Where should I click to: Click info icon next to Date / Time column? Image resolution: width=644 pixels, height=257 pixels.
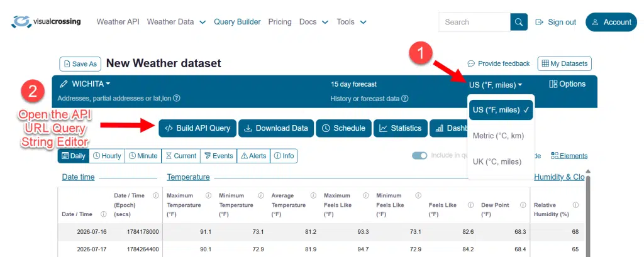(104, 214)
